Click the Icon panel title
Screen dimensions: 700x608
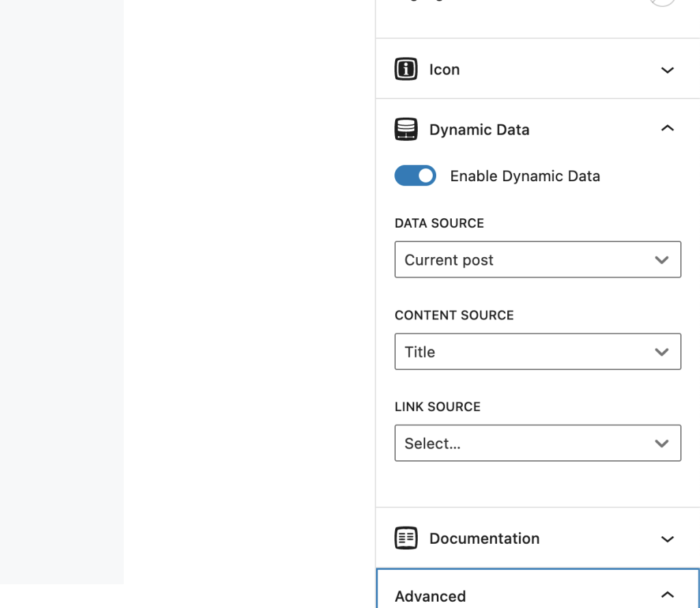coord(444,70)
